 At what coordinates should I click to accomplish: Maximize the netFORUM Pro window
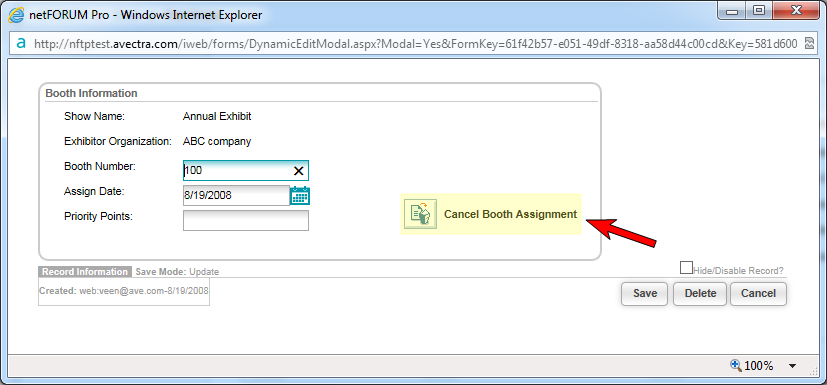click(x=759, y=12)
